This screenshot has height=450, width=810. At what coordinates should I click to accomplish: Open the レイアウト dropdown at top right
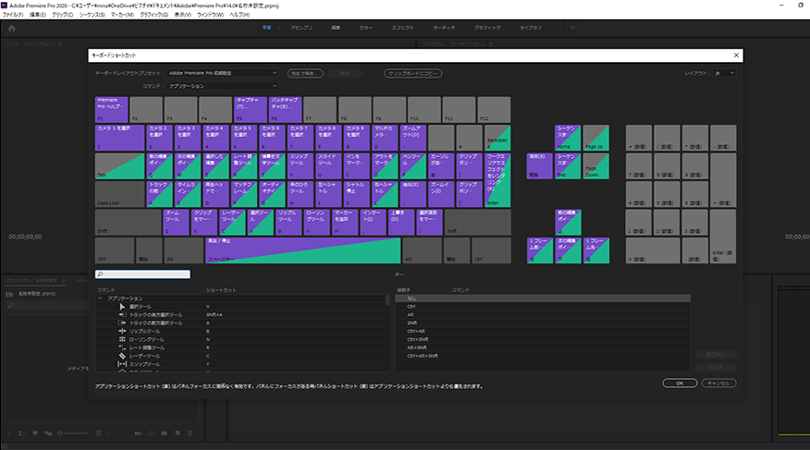pyautogui.click(x=727, y=73)
